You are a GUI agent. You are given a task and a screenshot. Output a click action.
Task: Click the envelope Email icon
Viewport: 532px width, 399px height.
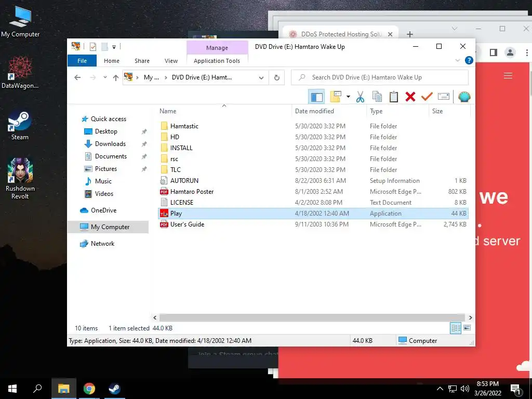(444, 97)
